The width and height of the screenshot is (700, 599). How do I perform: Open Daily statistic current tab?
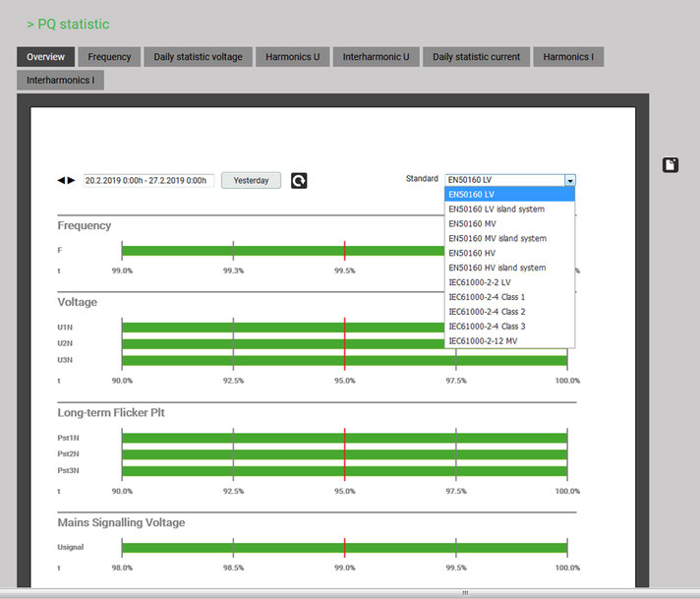click(477, 57)
